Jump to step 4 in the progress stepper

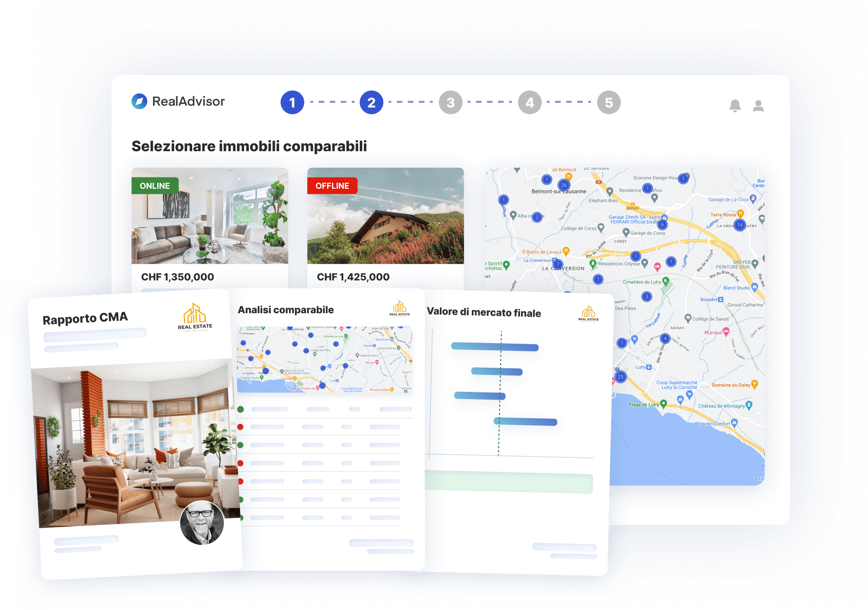[530, 102]
